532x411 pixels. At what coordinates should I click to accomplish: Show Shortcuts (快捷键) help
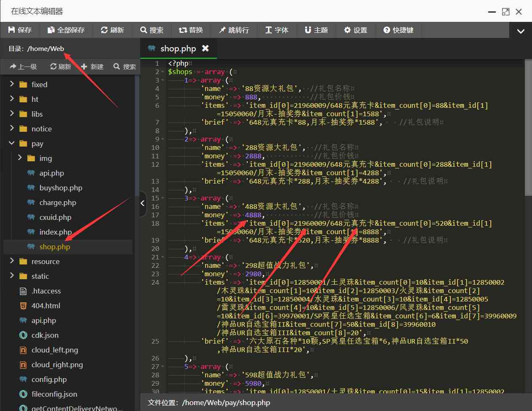(398, 30)
